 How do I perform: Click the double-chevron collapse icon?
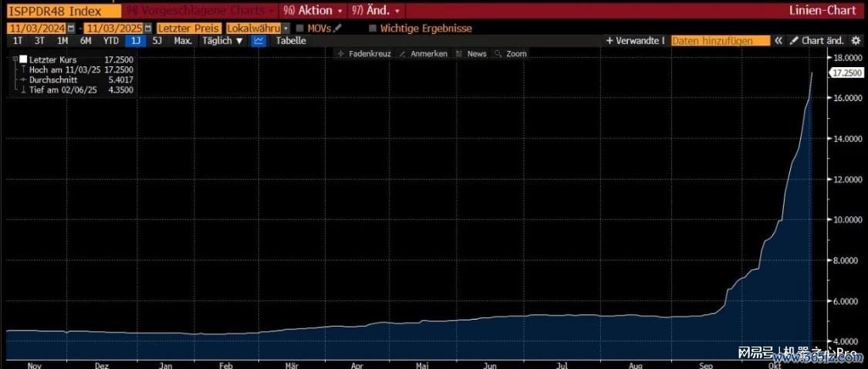click(x=778, y=41)
